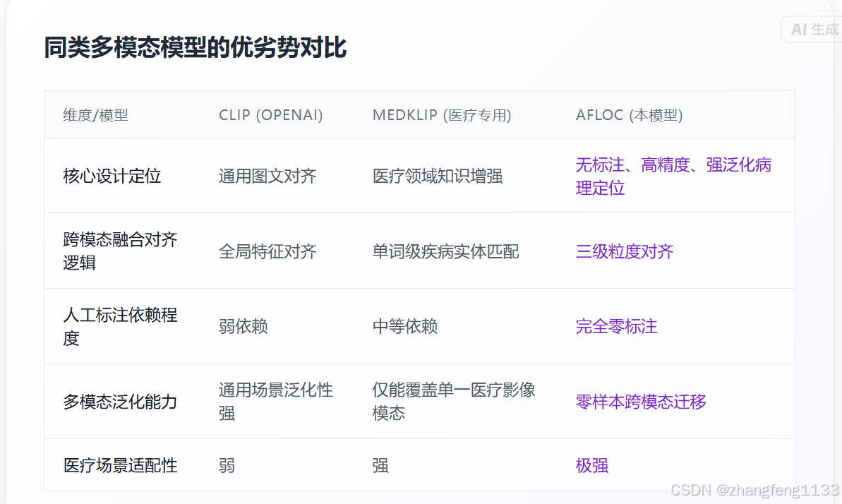Click the 维度/模型 column header
842x504 pixels.
tap(95, 115)
